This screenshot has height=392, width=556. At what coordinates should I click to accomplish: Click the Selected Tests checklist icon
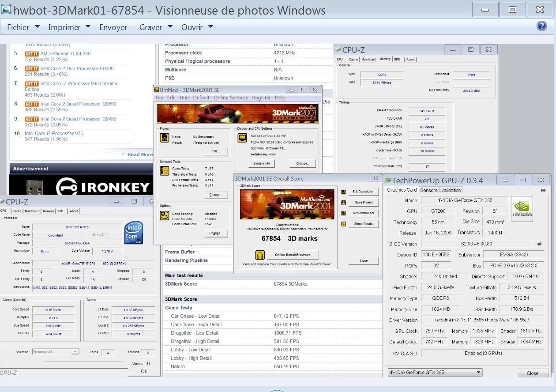pyautogui.click(x=164, y=170)
